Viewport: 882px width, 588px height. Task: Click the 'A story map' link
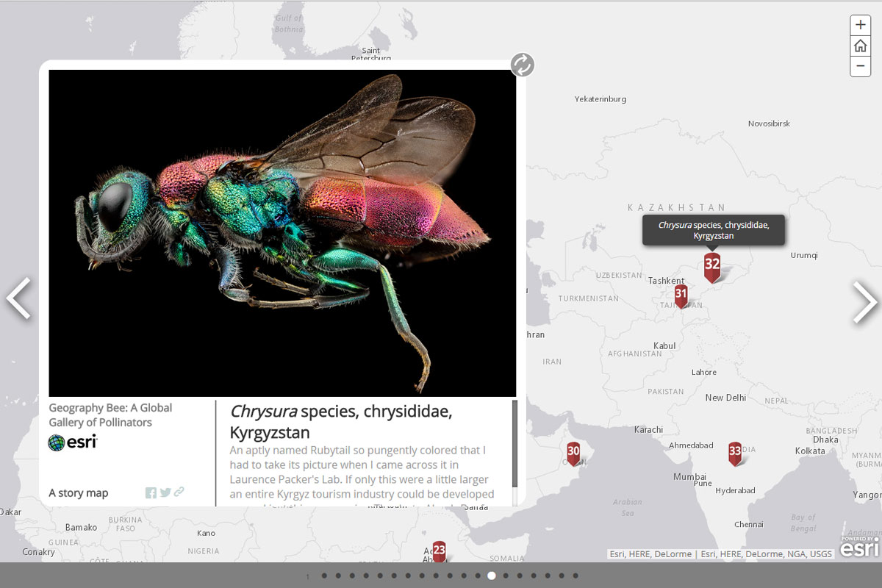pyautogui.click(x=79, y=493)
